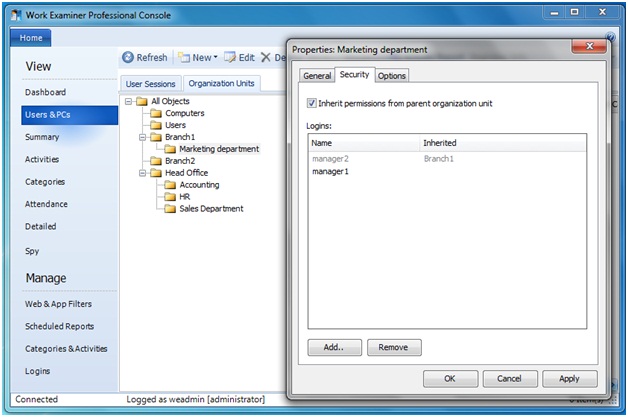
Task: Open the Activities view
Action: tap(42, 159)
